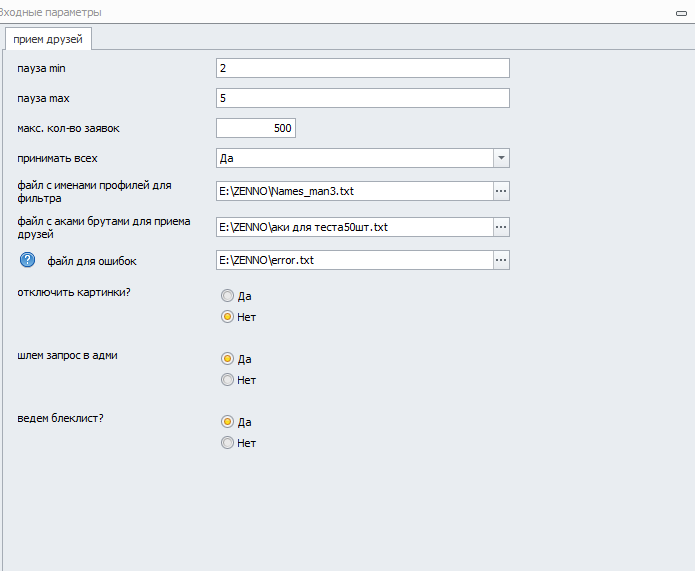Select Нет for ведем блеклист

tap(227, 443)
